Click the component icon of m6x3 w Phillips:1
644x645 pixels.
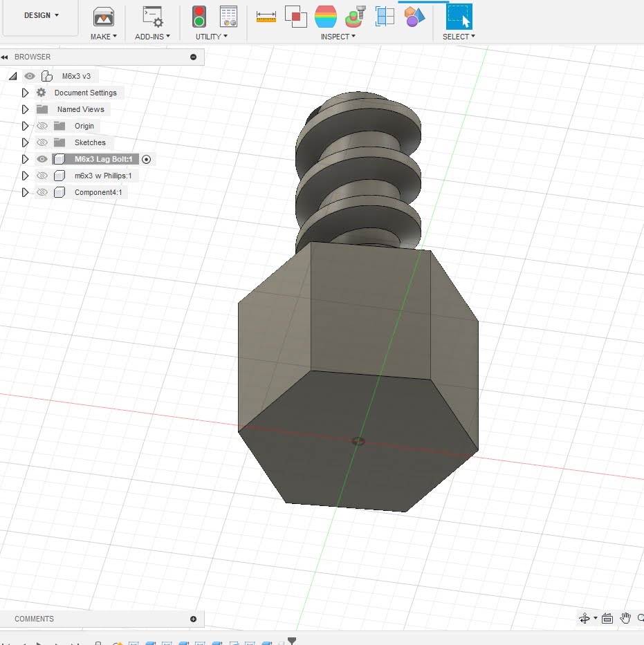(59, 176)
